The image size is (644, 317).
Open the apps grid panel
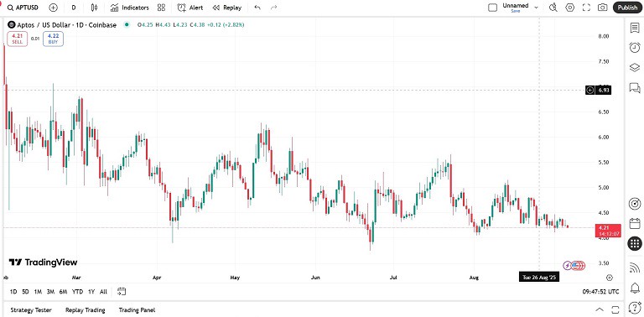[635, 243]
